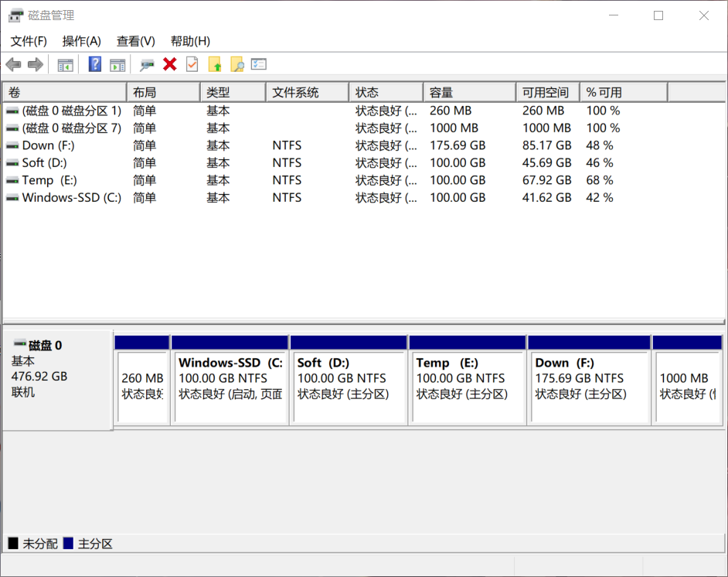Sort by the 类型 column header
Viewport: 728px width, 577px height.
233,93
